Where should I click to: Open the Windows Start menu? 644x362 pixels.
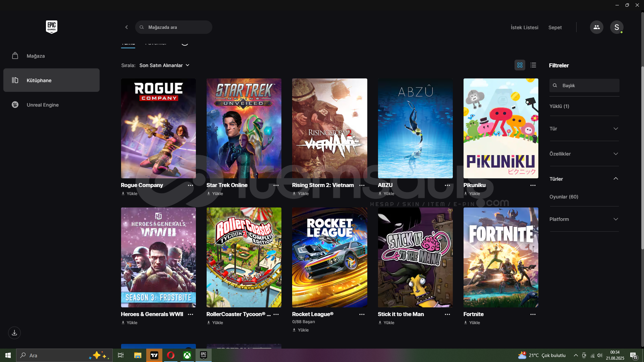(8, 355)
